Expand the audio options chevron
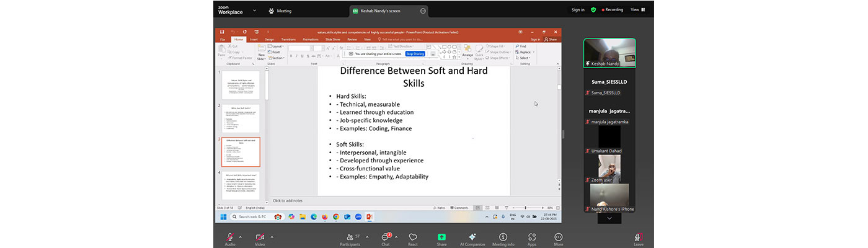 point(241,237)
